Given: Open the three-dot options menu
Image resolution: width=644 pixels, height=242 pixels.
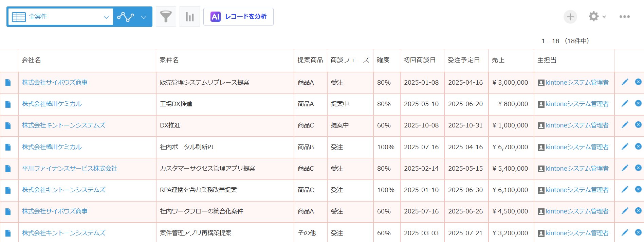Looking at the screenshot, I should pos(624,17).
